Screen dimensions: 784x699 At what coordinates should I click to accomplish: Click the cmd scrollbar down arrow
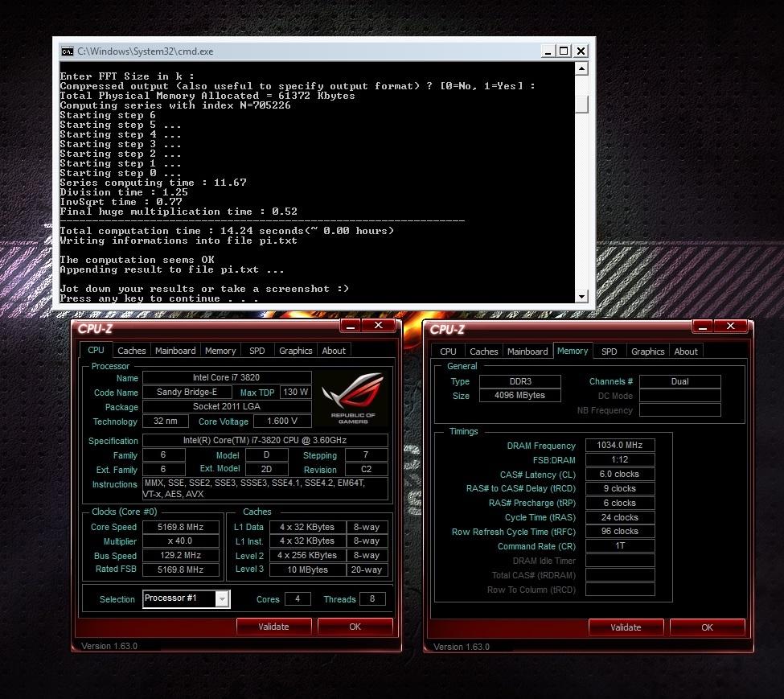(x=581, y=296)
